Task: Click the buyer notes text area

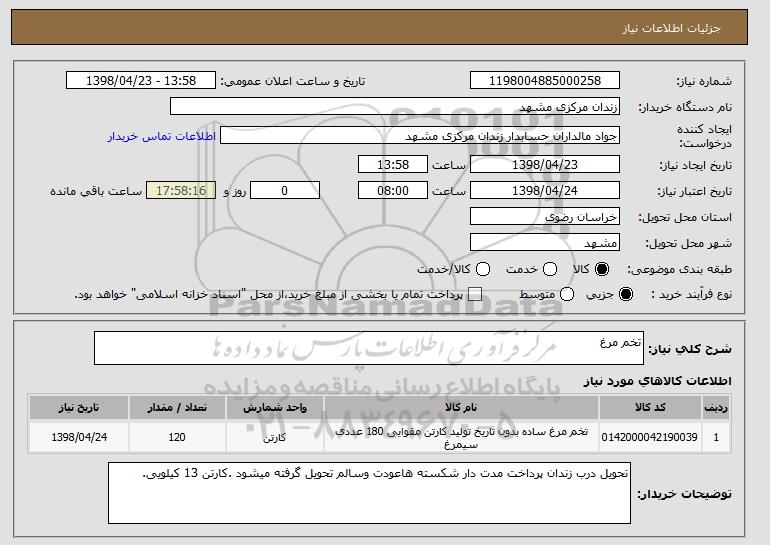Action: pos(369,493)
